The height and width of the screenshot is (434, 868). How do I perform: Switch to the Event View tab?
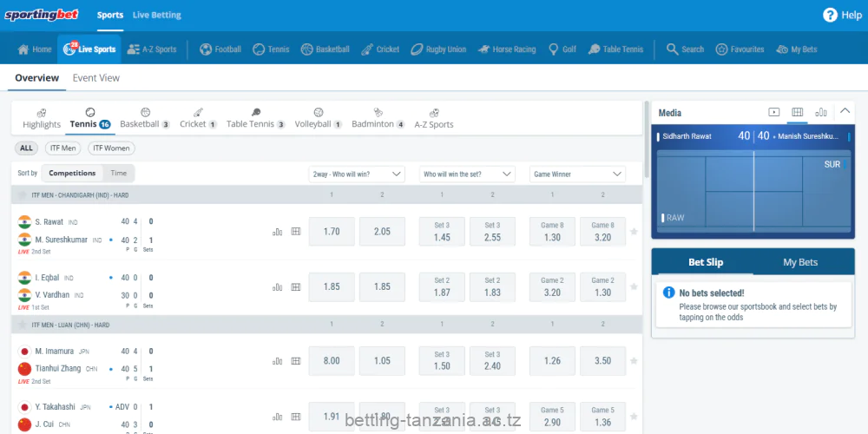96,78
